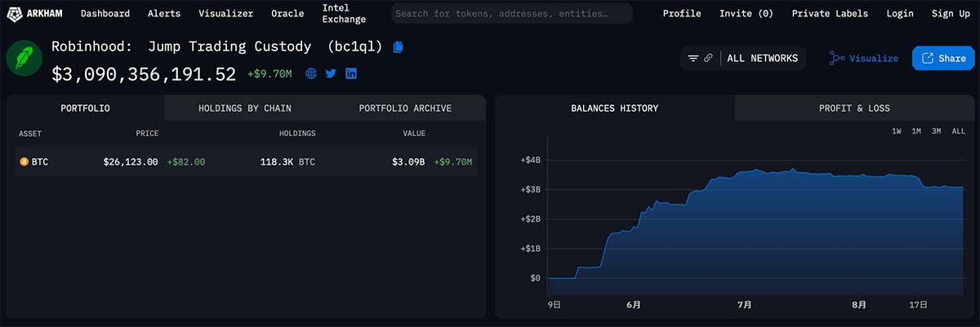Open Private Labels link
The width and height of the screenshot is (980, 327).
(x=830, y=14)
